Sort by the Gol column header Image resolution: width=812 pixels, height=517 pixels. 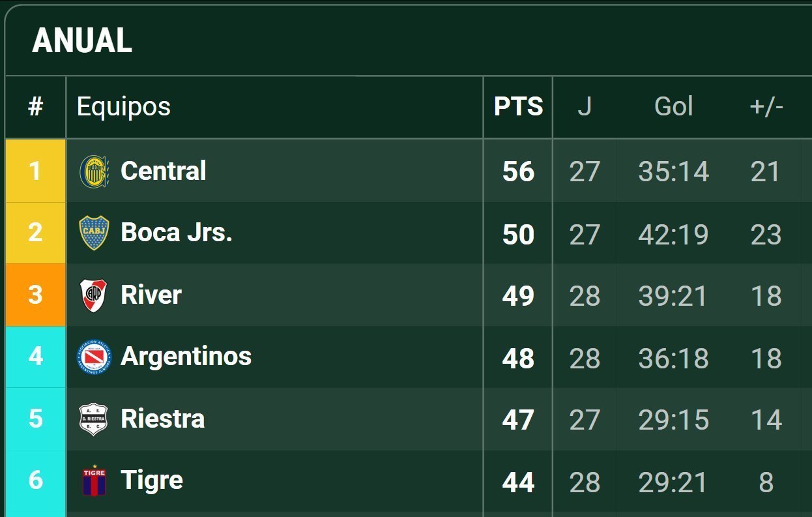pyautogui.click(x=673, y=107)
